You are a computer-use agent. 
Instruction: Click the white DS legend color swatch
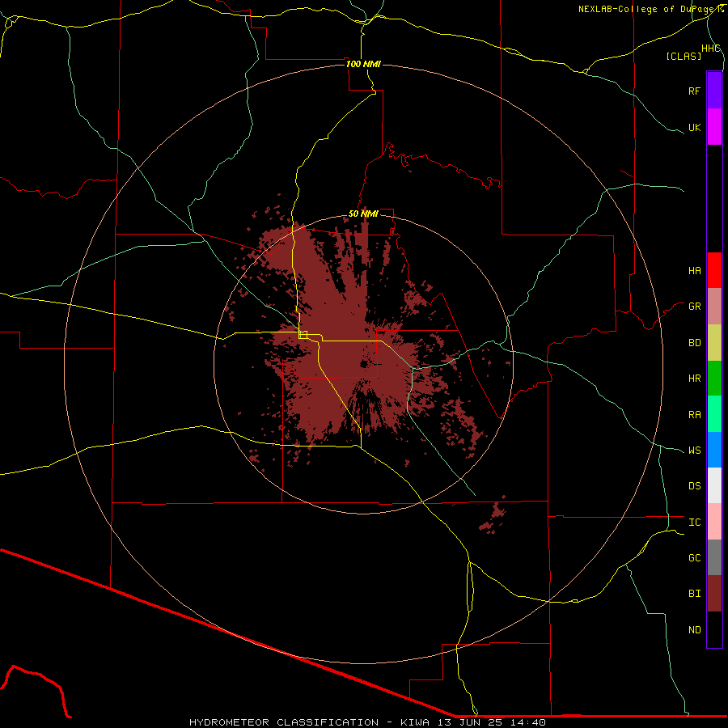[714, 485]
